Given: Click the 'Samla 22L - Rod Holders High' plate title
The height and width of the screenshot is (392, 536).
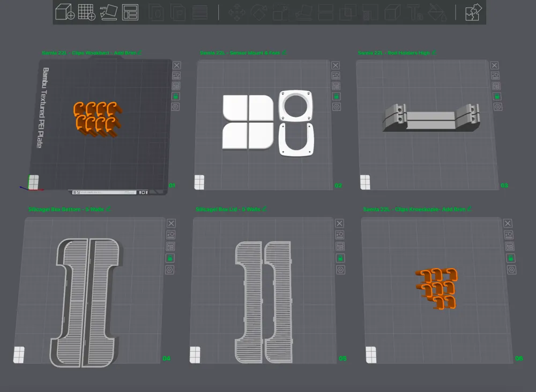Looking at the screenshot, I should point(394,53).
